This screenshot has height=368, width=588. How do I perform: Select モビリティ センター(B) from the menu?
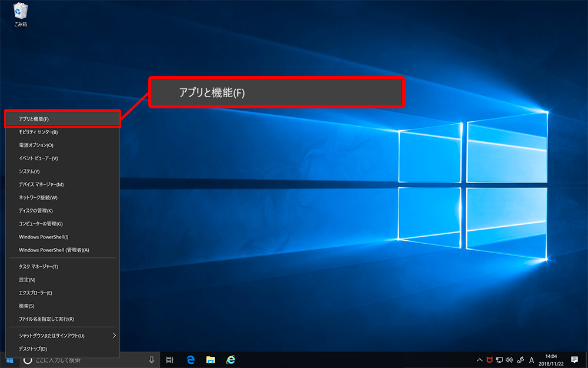(x=63, y=132)
